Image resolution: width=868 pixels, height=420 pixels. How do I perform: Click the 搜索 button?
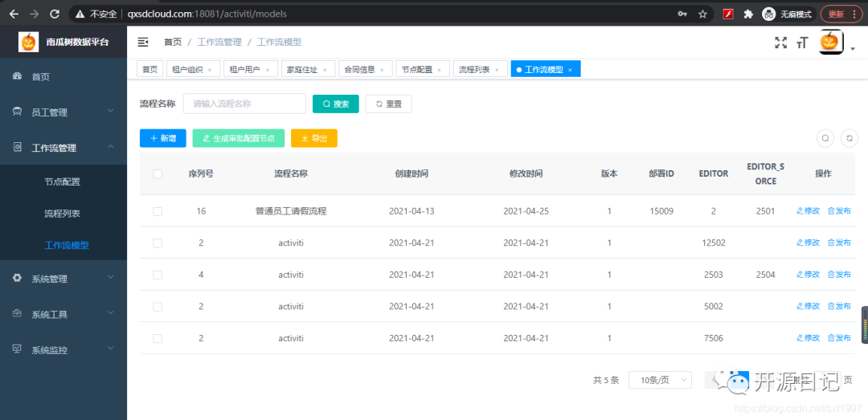pos(335,104)
